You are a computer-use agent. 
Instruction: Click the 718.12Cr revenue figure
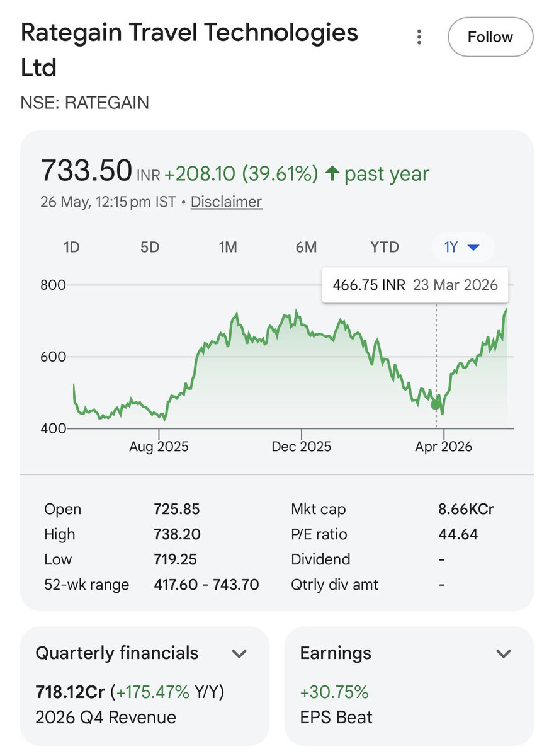pos(71,692)
